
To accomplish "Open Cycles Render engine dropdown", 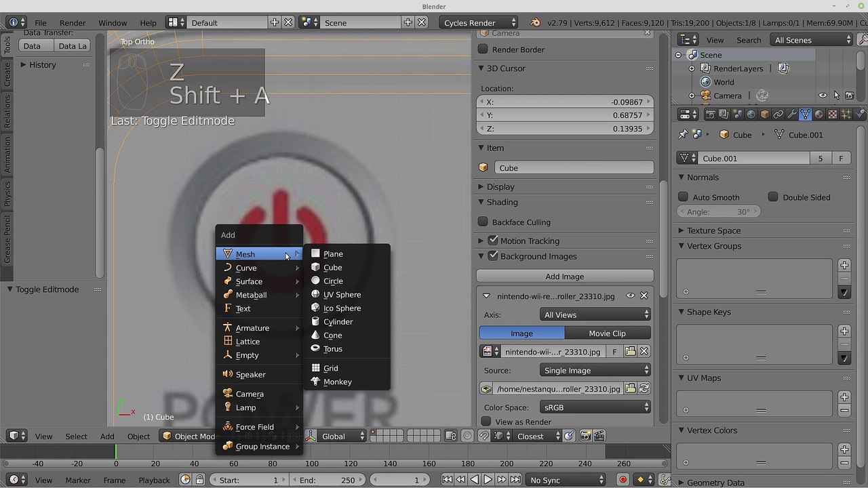I will pyautogui.click(x=479, y=22).
